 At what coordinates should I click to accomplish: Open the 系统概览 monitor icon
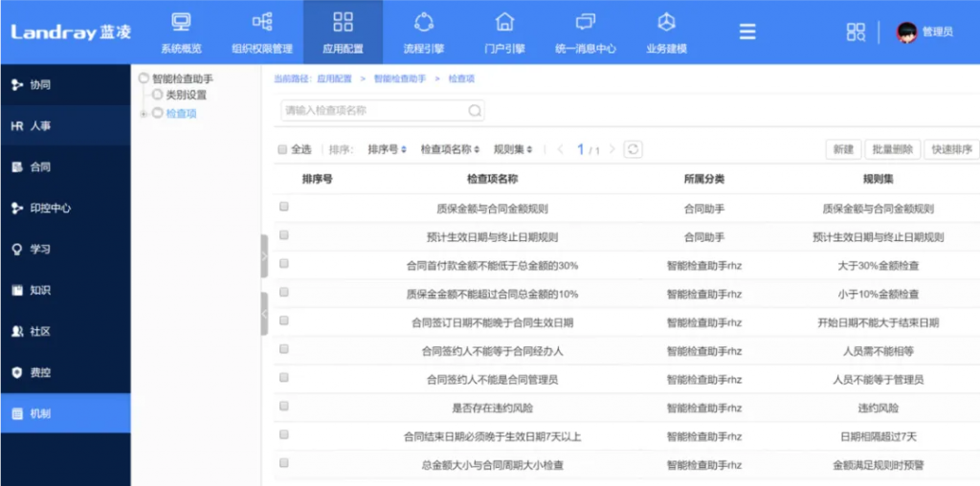coord(181,23)
